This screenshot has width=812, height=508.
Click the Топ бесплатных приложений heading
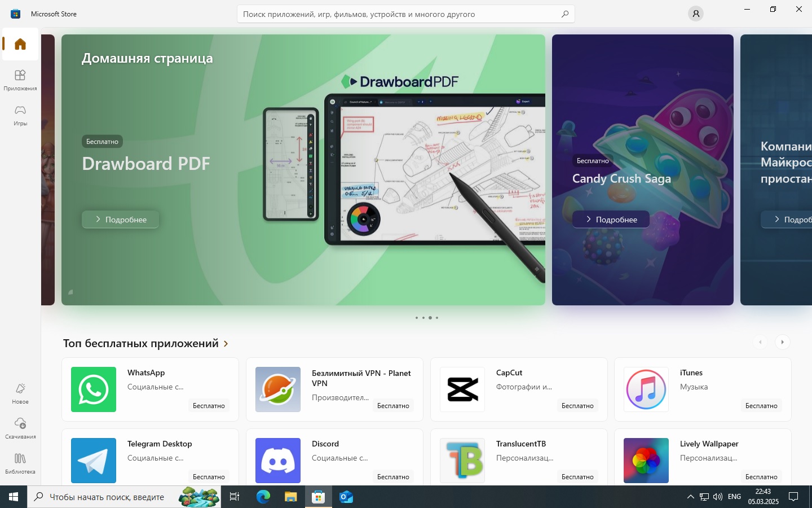point(141,343)
